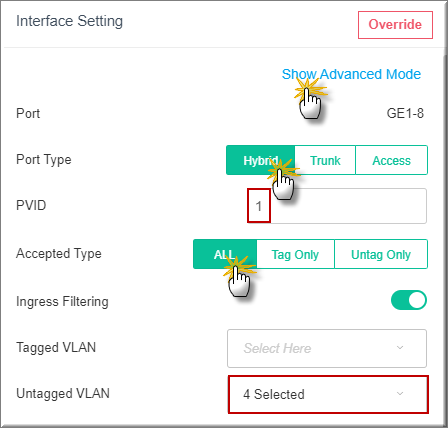This screenshot has height=428, width=448.
Task: Open the Show Advanced Mode link
Action: (351, 74)
